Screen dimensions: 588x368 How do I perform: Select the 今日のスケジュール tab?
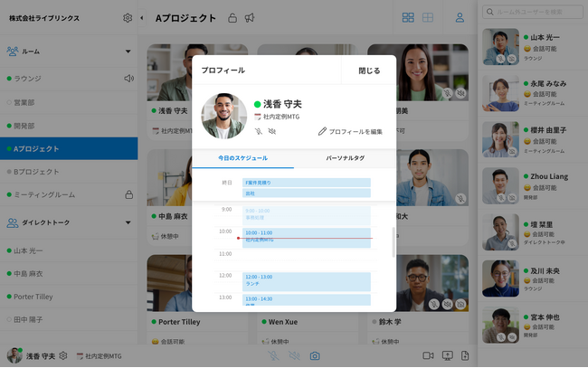click(x=242, y=158)
